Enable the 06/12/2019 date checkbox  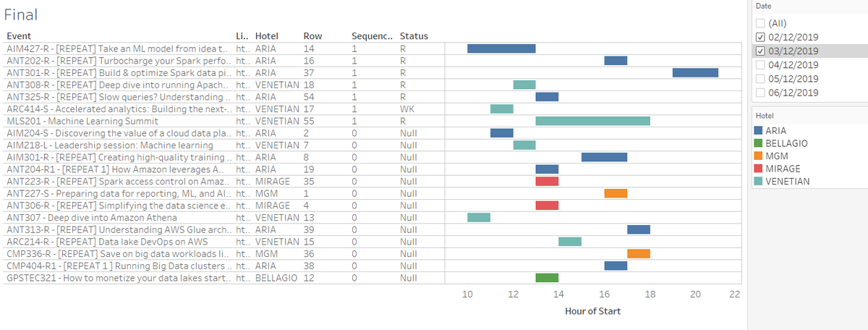click(x=759, y=92)
